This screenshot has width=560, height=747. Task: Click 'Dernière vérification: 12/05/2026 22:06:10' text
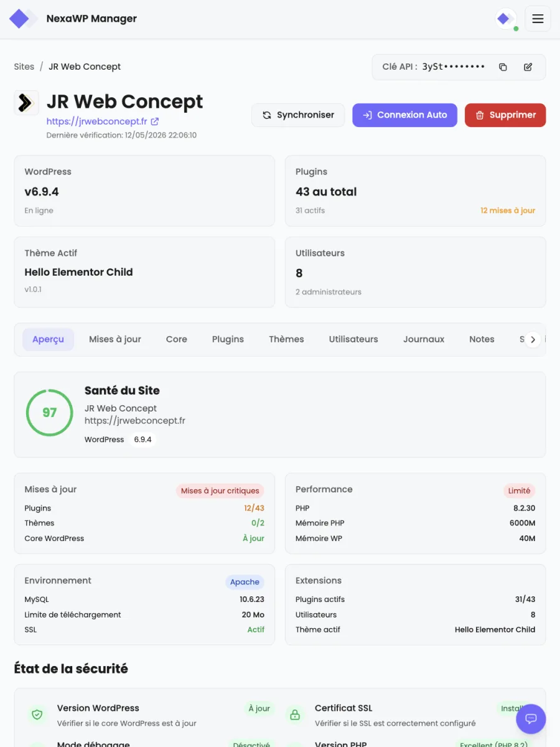[121, 135]
